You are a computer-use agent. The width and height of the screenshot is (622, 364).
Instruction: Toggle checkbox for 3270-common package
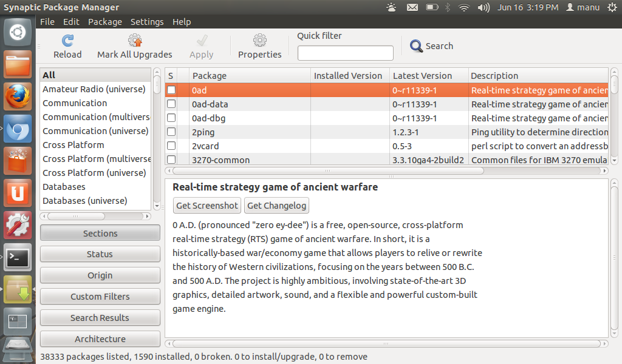(x=171, y=160)
